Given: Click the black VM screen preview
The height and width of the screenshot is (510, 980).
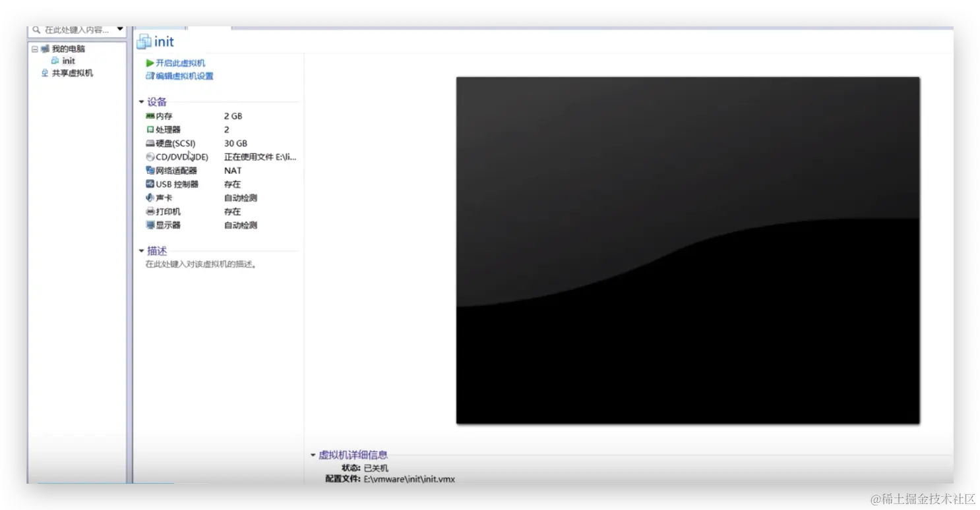Looking at the screenshot, I should click(x=688, y=250).
